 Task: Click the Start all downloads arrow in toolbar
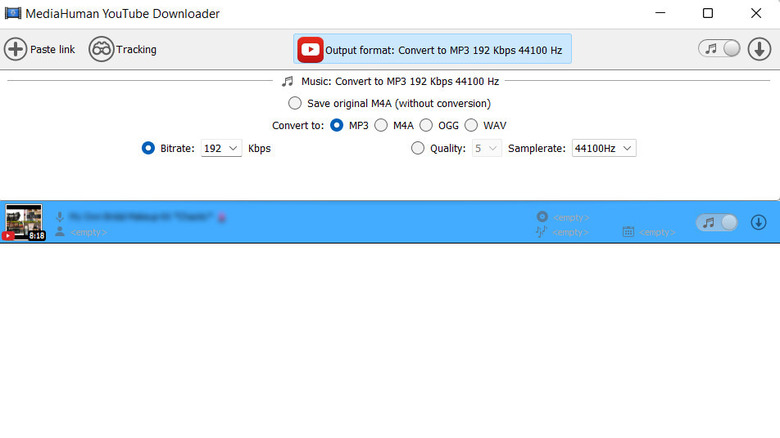[x=760, y=49]
